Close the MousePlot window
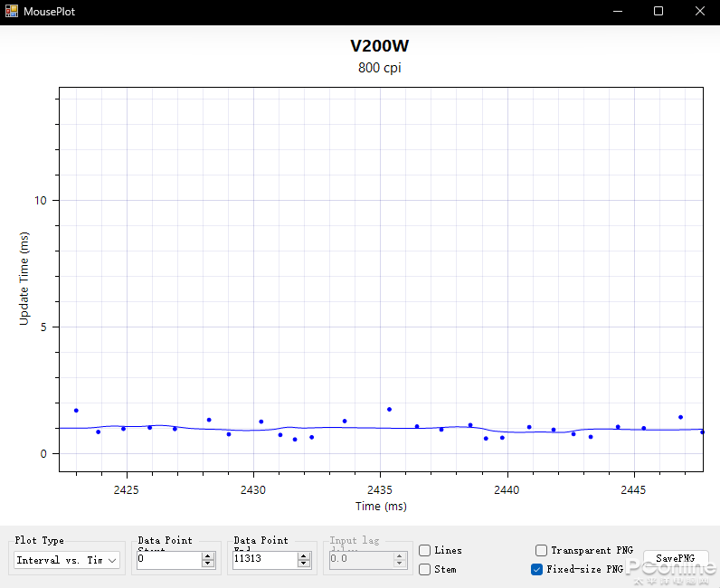The height and width of the screenshot is (588, 720). pyautogui.click(x=700, y=11)
